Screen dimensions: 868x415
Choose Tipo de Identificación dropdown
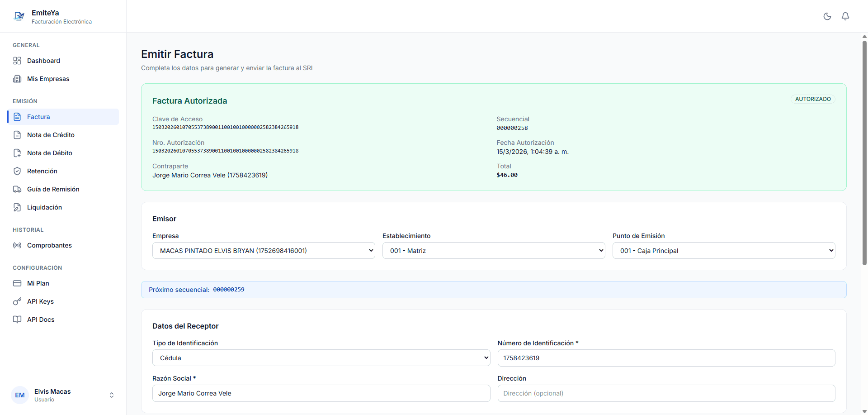[x=321, y=358]
